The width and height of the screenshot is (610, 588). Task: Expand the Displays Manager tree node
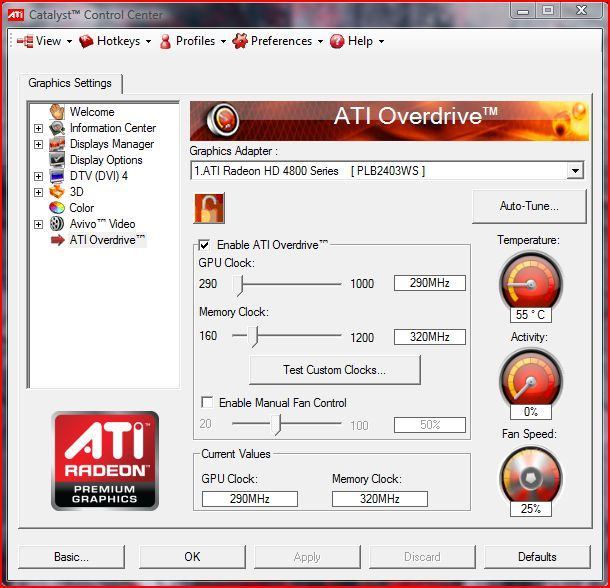coord(38,144)
